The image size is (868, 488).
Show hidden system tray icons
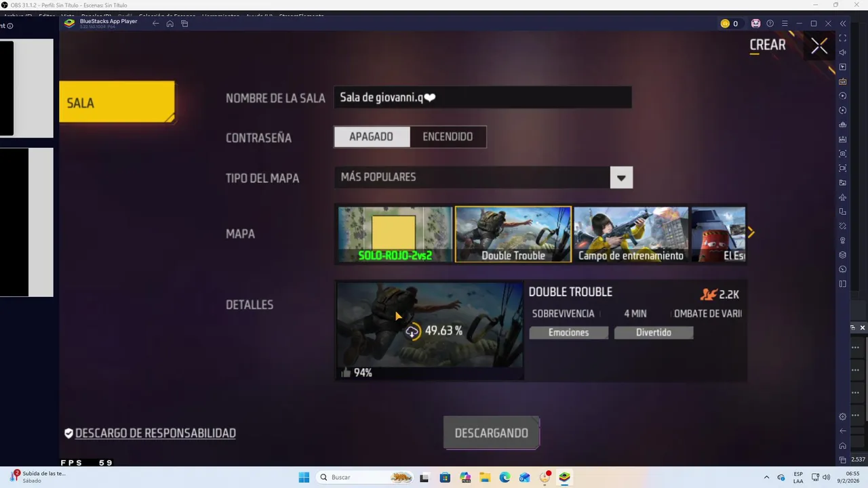[x=766, y=477]
